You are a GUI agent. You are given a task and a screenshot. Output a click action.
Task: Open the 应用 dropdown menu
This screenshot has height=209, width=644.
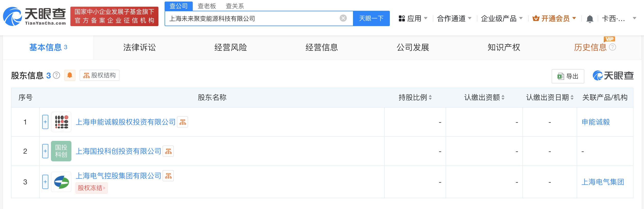click(x=413, y=18)
